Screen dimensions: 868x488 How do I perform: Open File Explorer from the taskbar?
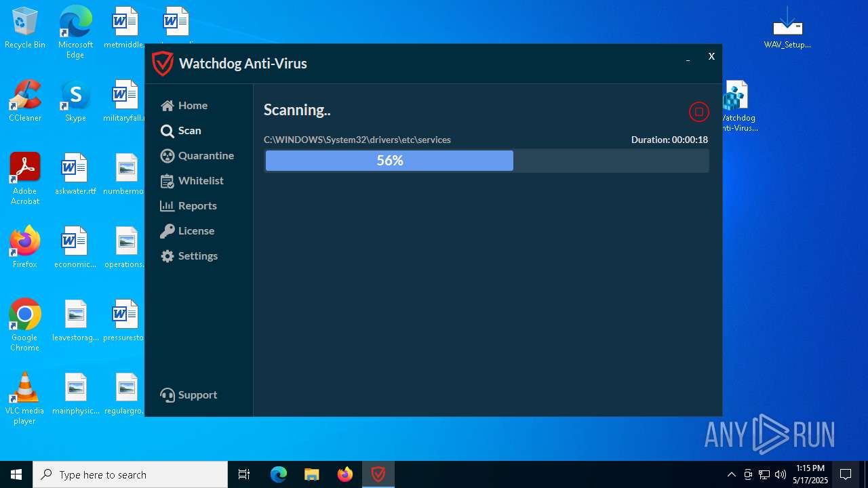click(312, 474)
